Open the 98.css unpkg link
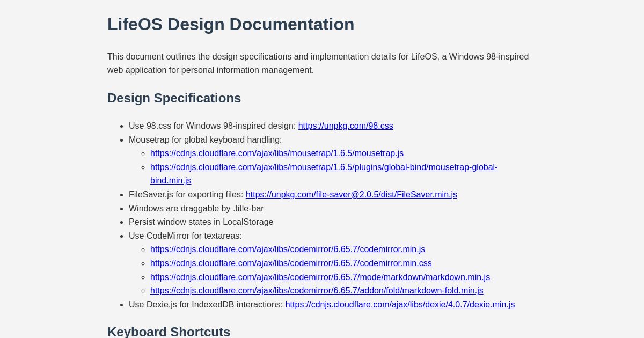This screenshot has width=644, height=338. 345,126
